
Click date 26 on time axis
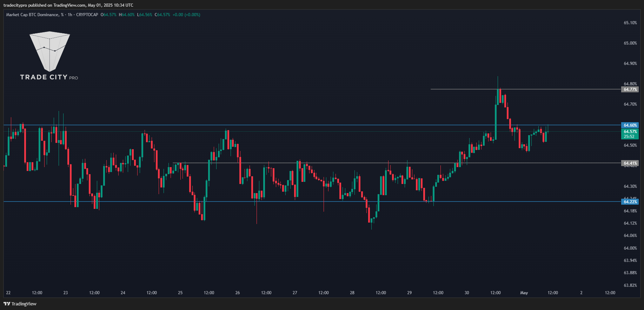(238, 293)
